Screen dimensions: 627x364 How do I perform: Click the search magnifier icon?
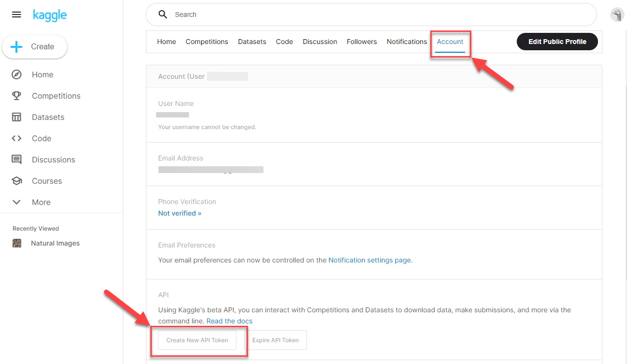coord(163,15)
